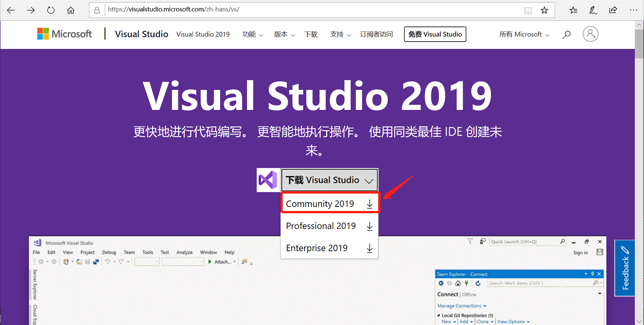The image size is (644, 325).
Task: Expand the Manage Connections dropdown
Action: (484, 306)
